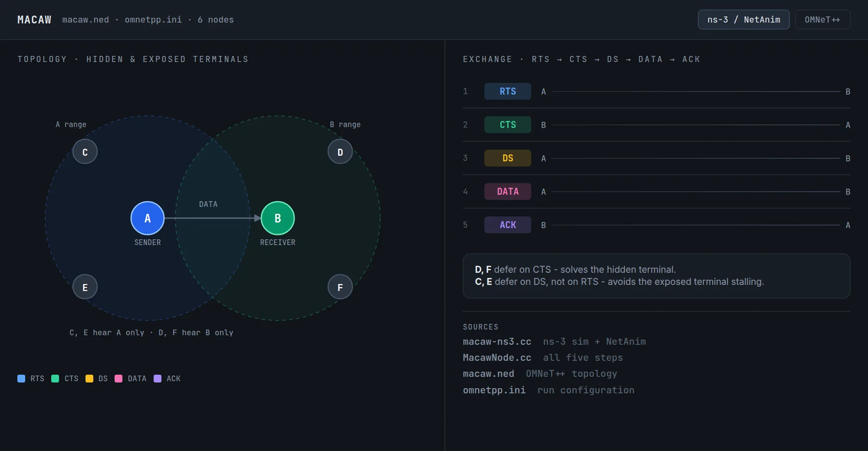Click the EXCHANGE panel heading
868x451 pixels.
point(582,59)
